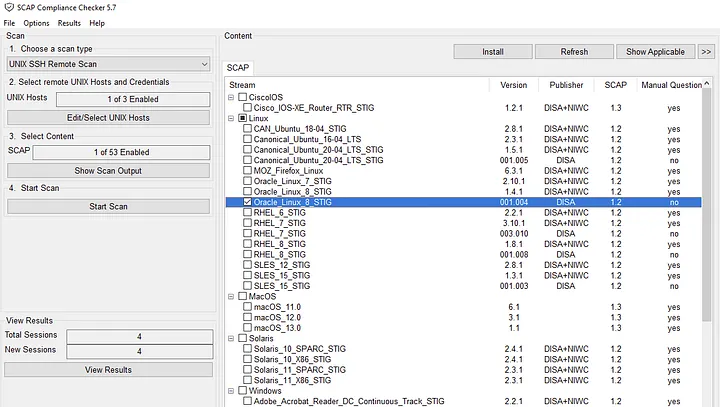Viewport: 720px width, 407px height.
Task: Check the MacOS group checkbox
Action: point(242,297)
